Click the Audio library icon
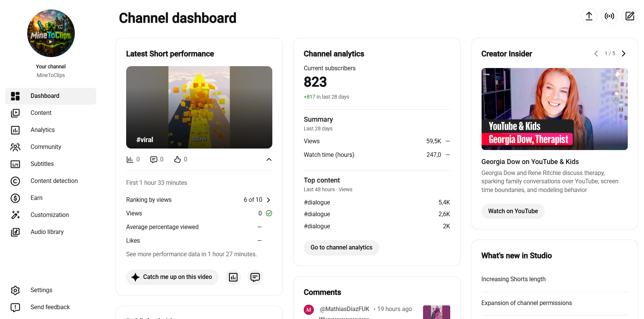 tap(15, 232)
